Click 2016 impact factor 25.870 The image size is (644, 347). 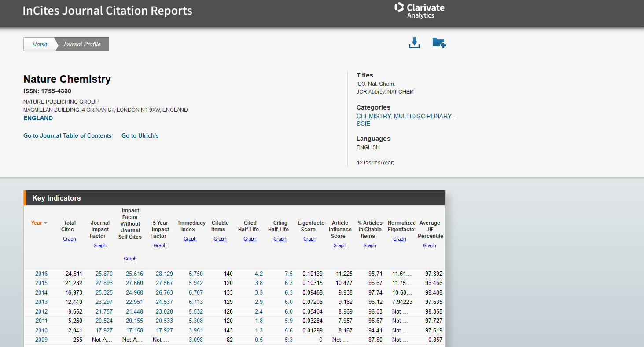click(104, 274)
